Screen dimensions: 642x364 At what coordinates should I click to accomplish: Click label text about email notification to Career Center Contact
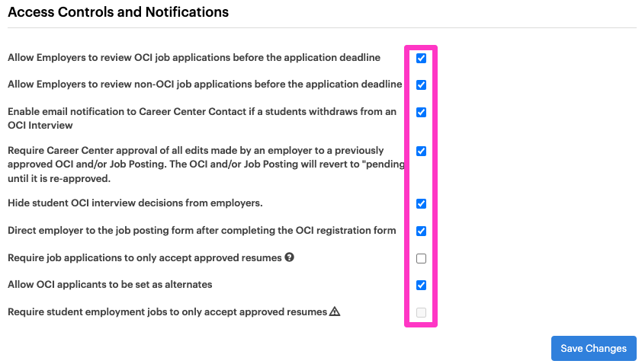(202, 118)
